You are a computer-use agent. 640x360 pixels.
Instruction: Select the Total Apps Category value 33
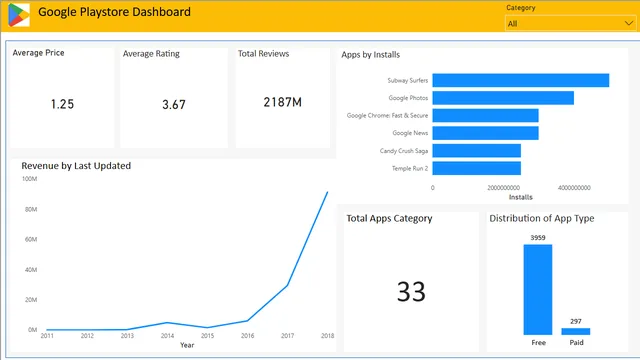[x=411, y=291]
